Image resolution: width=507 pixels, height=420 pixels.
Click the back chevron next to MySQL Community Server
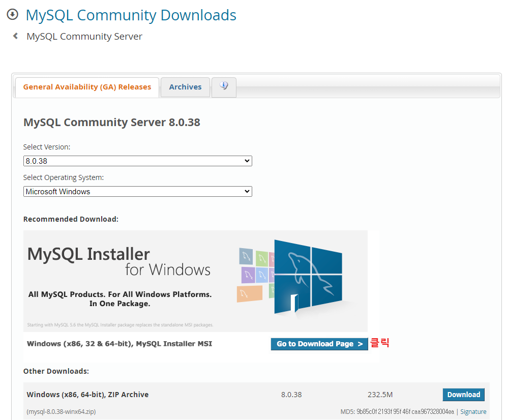[15, 36]
